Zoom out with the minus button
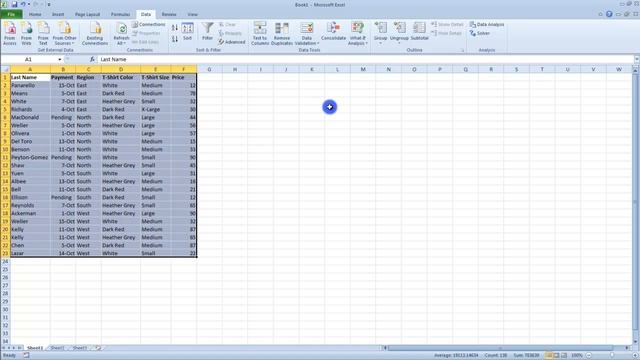 pyautogui.click(x=589, y=356)
